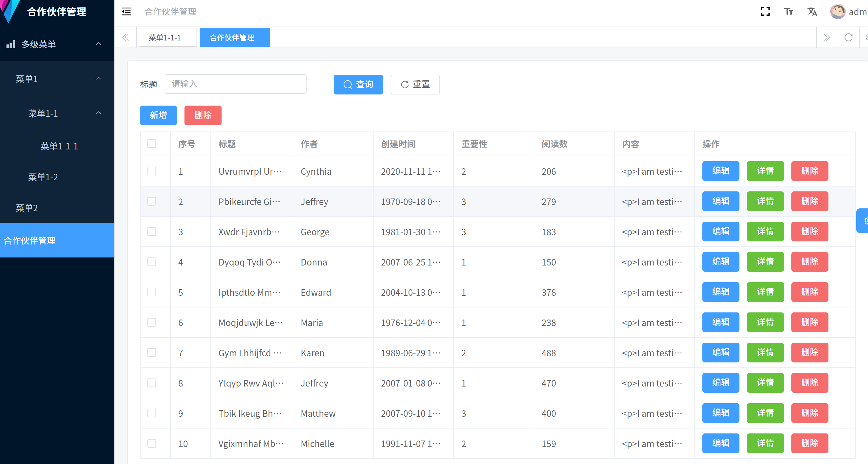Check the row 5 Ipthsdtlo checkbox
868x464 pixels.
click(x=152, y=292)
